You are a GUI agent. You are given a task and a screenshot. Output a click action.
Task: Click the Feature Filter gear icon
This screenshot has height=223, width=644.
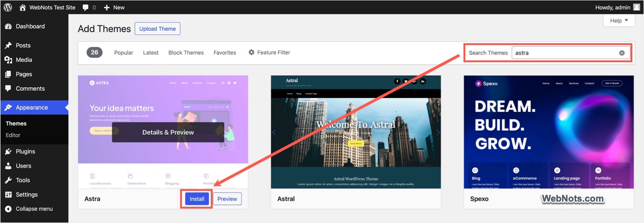click(252, 52)
